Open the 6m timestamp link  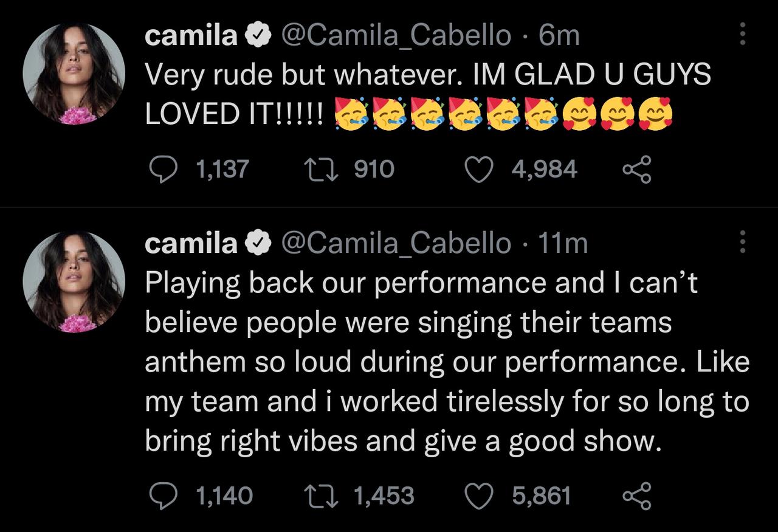coord(559,36)
